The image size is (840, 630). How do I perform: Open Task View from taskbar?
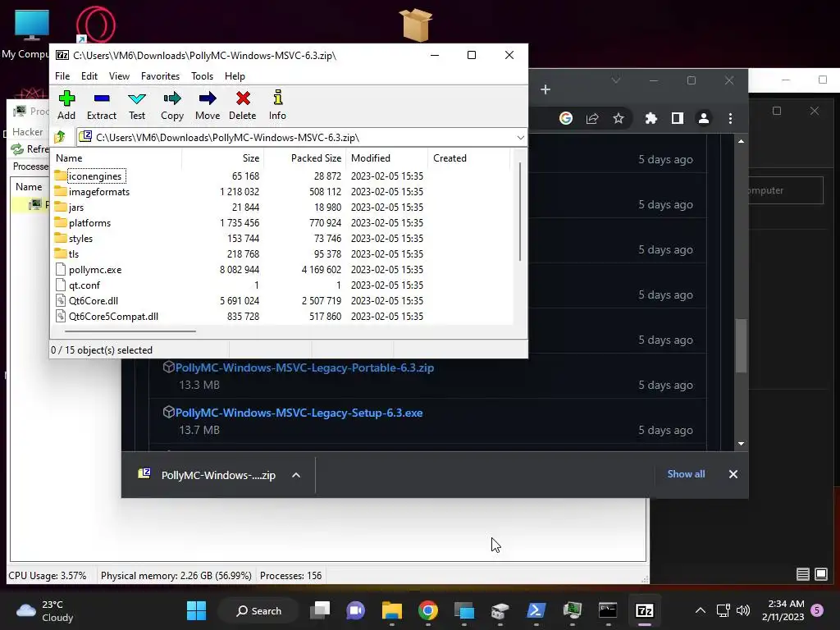[321, 610]
